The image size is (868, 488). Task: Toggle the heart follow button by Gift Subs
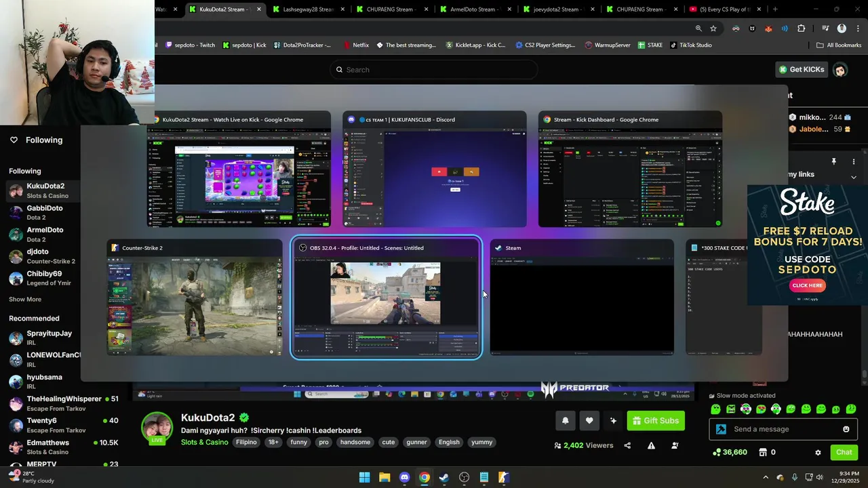click(589, 421)
